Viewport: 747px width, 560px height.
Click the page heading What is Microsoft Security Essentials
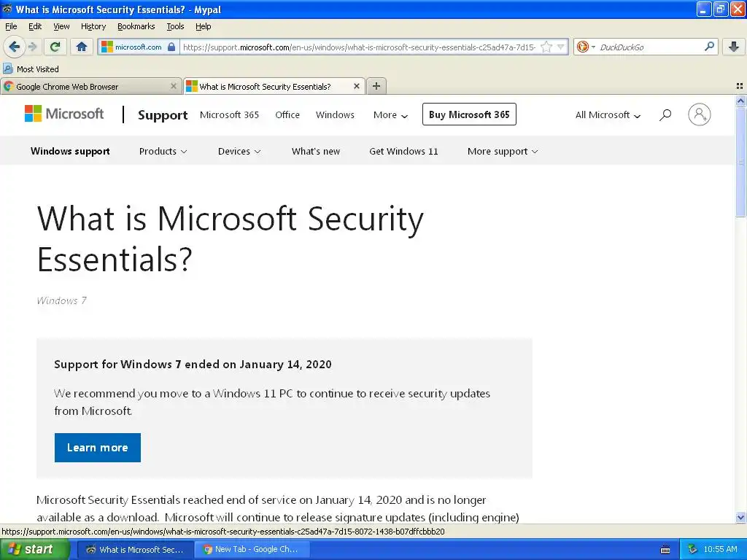coord(230,239)
